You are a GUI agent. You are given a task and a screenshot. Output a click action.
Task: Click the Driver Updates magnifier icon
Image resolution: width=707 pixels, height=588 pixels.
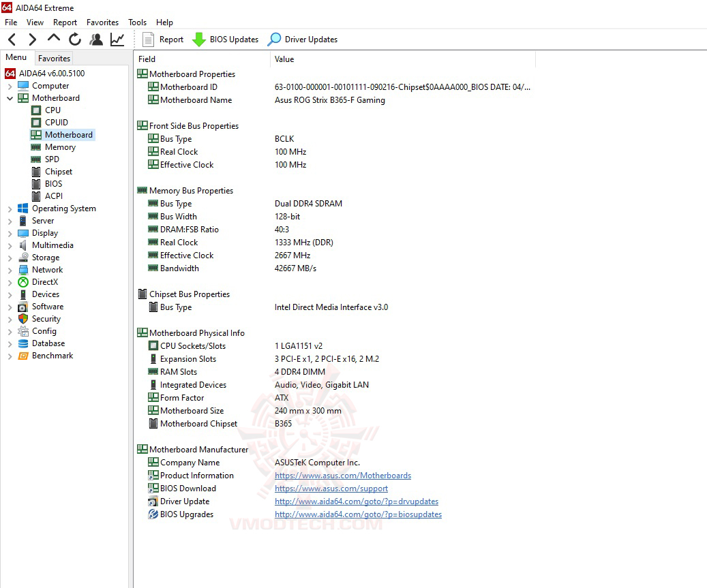[273, 40]
